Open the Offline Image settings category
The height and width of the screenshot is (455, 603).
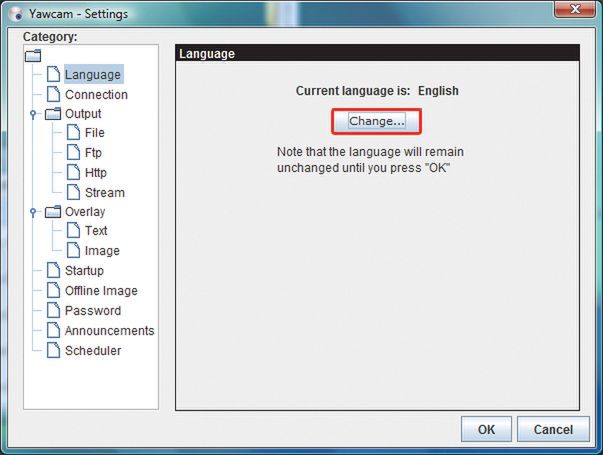pyautogui.click(x=101, y=290)
